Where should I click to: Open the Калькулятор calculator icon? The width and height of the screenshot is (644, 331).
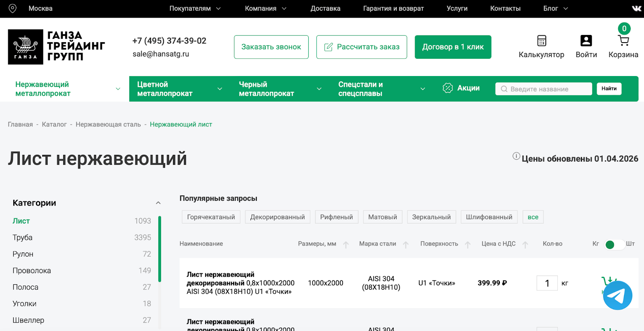pyautogui.click(x=541, y=41)
